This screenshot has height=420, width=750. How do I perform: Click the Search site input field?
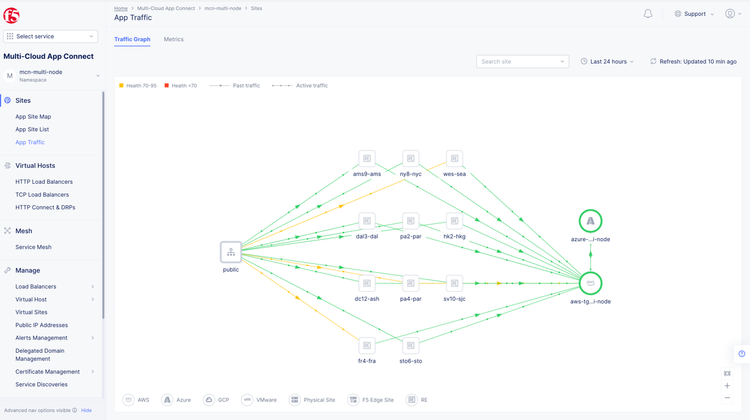[520, 62]
